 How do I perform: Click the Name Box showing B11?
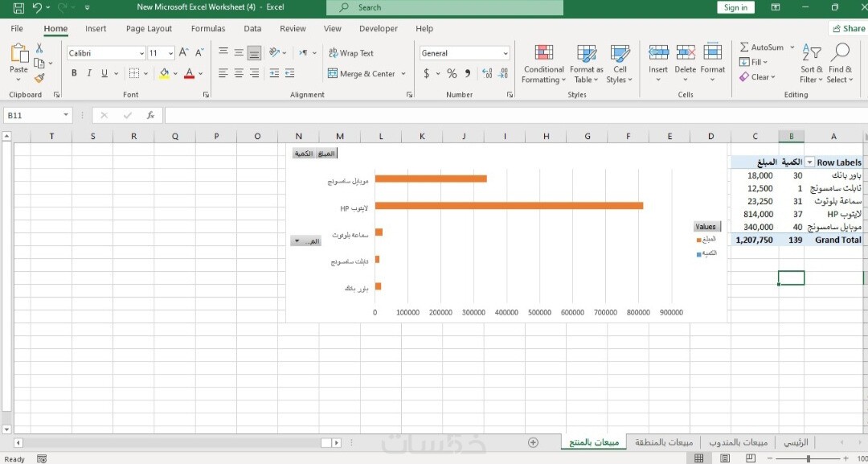point(38,115)
